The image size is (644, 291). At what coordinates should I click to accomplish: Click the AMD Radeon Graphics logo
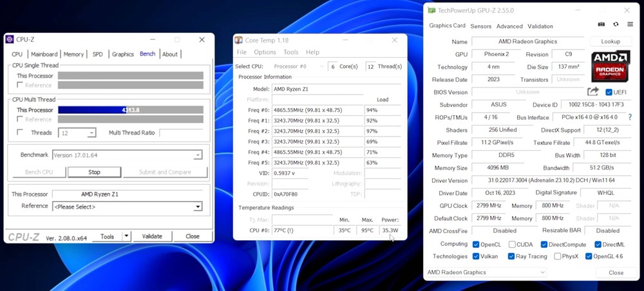click(x=610, y=66)
